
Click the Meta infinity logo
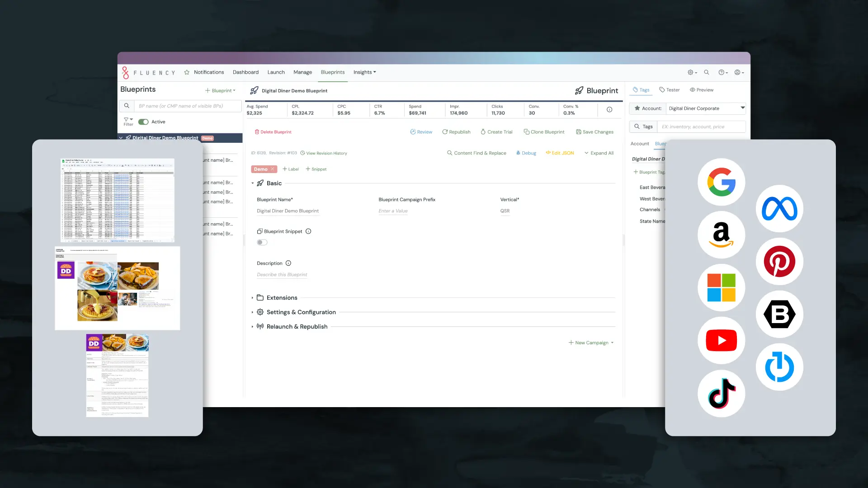click(x=779, y=209)
